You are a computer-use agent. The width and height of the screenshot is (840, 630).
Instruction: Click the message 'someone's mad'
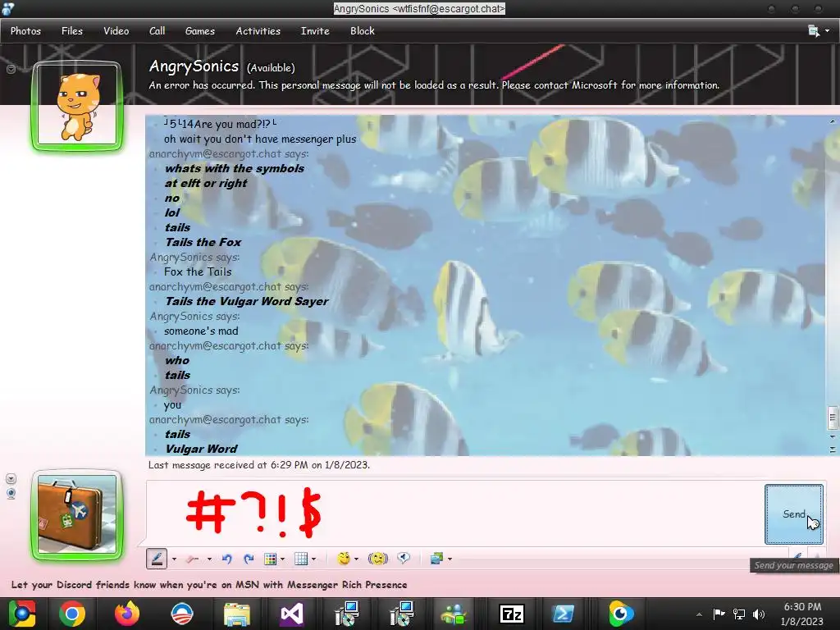201,331
